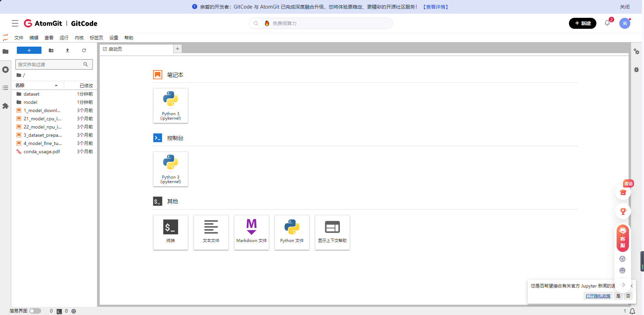Open the 文件 menu
The image size is (644, 315).
click(x=19, y=38)
